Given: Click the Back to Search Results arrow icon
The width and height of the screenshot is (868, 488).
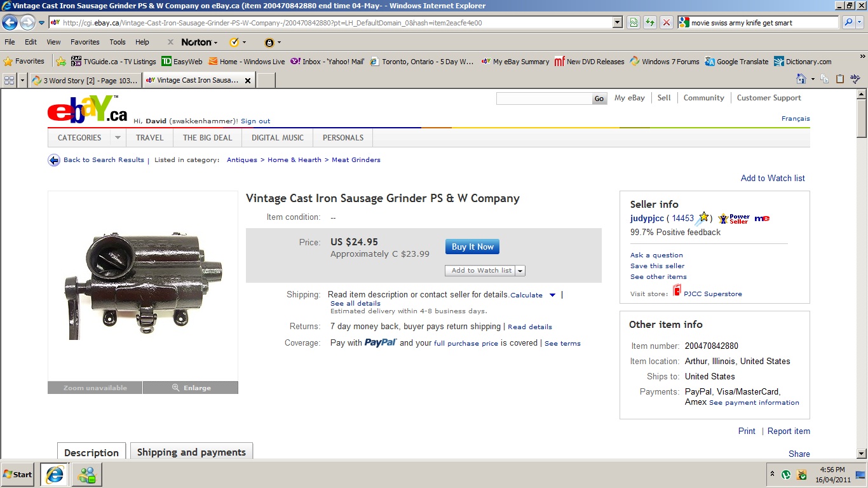Looking at the screenshot, I should pos(54,160).
